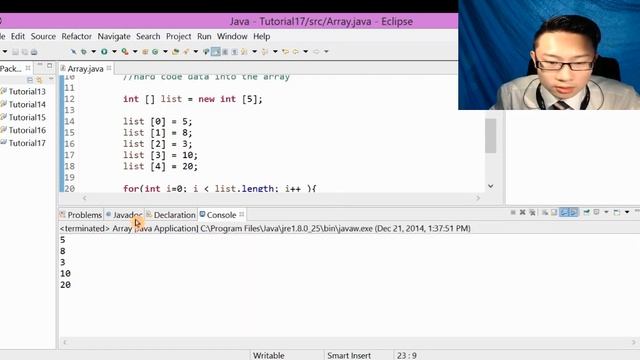
Task: Click the Debug bug icon
Action: (x=84, y=52)
